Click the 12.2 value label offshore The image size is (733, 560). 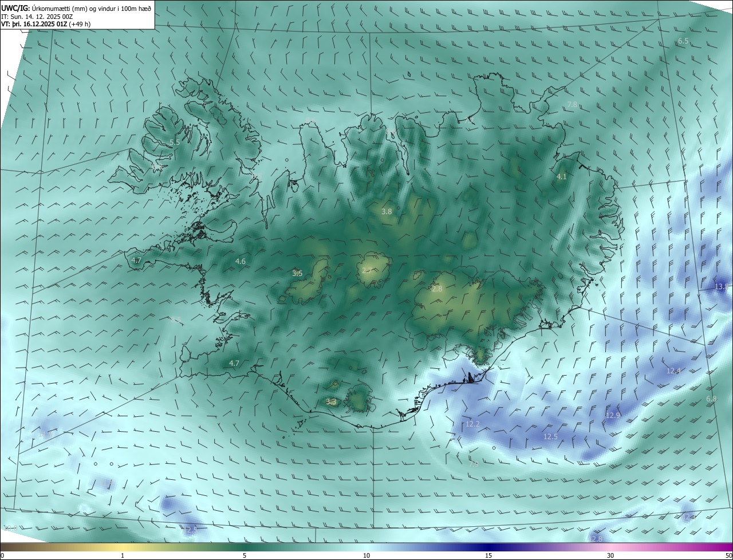(x=472, y=424)
